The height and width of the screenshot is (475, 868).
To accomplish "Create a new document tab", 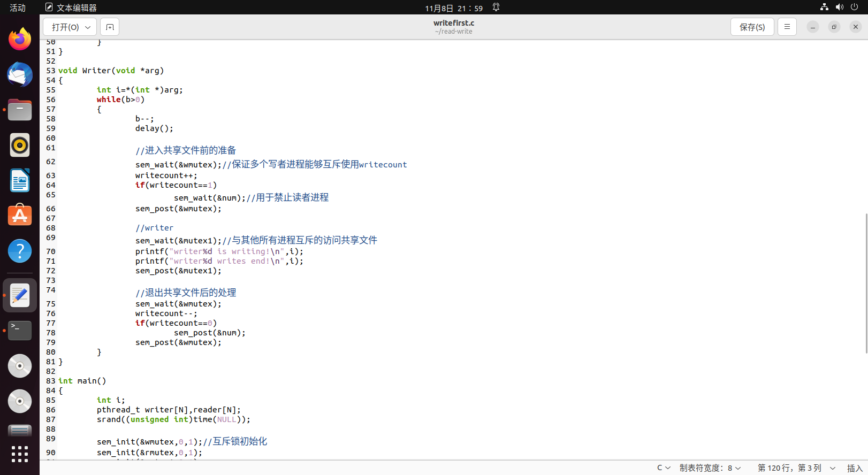I will (110, 27).
